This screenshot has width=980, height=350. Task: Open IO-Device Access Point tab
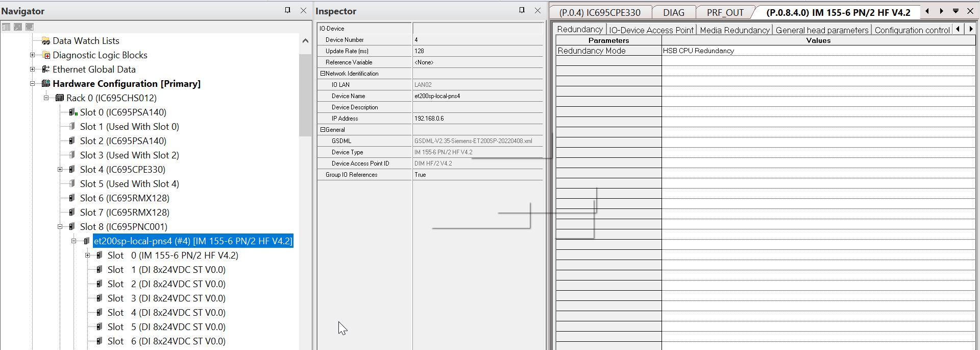651,30
